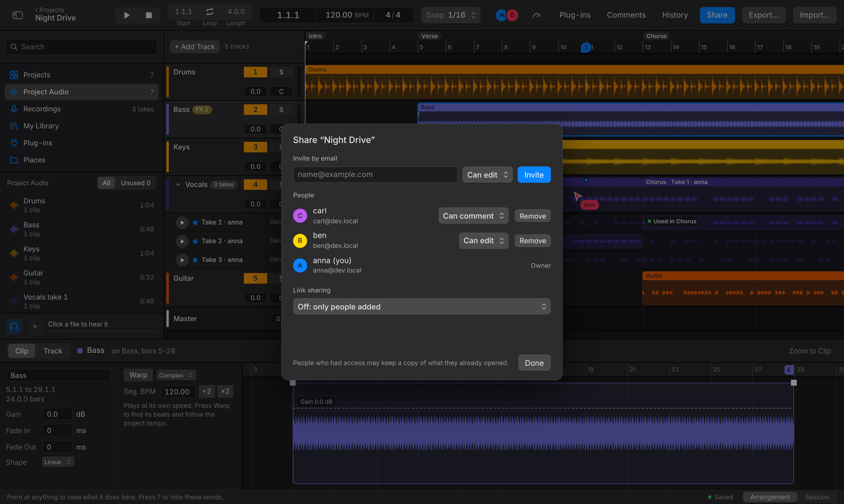The image size is (844, 504).
Task: Change invite permission Can edit dropdown
Action: (x=487, y=175)
